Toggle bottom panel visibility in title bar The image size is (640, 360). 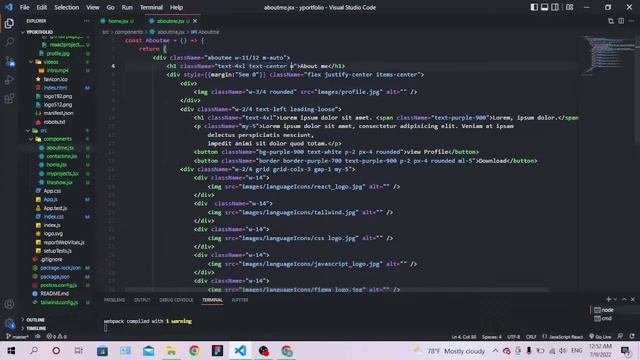point(544,7)
